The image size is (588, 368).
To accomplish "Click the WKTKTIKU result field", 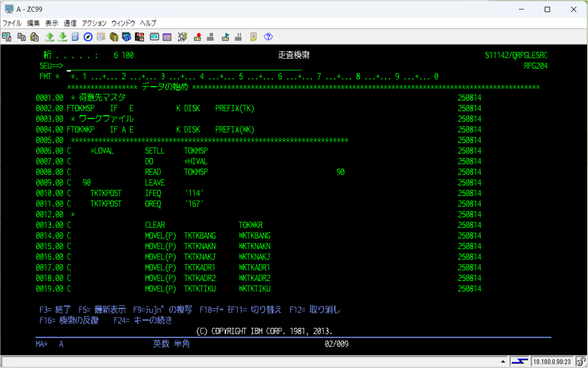I will pyautogui.click(x=255, y=289).
